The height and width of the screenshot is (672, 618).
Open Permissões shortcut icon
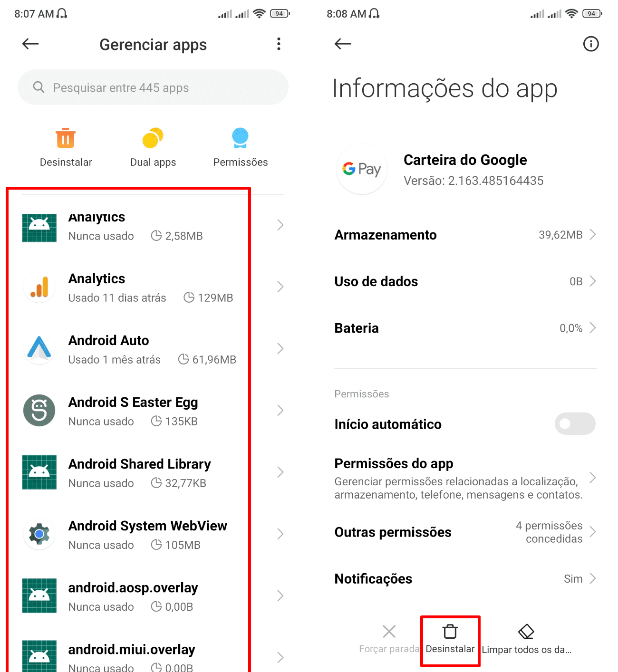pos(240,138)
